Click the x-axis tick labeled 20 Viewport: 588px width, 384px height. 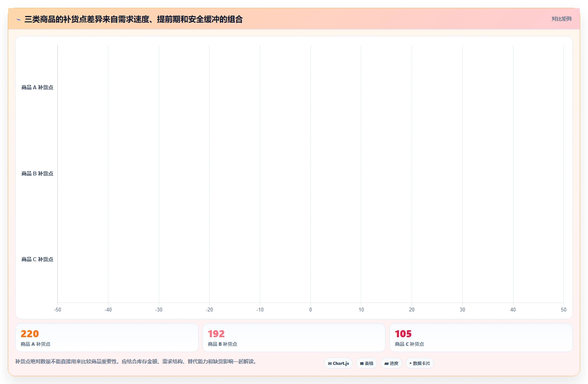[x=412, y=310]
